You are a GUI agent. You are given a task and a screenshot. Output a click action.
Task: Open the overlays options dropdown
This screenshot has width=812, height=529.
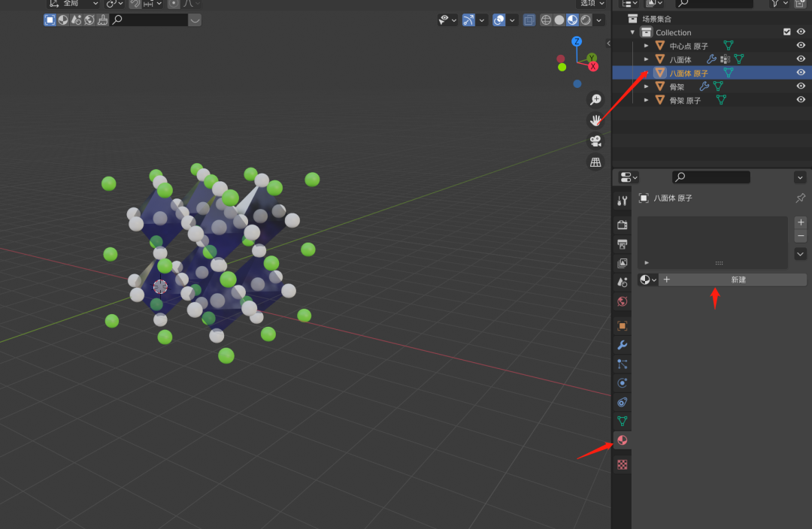(x=512, y=20)
